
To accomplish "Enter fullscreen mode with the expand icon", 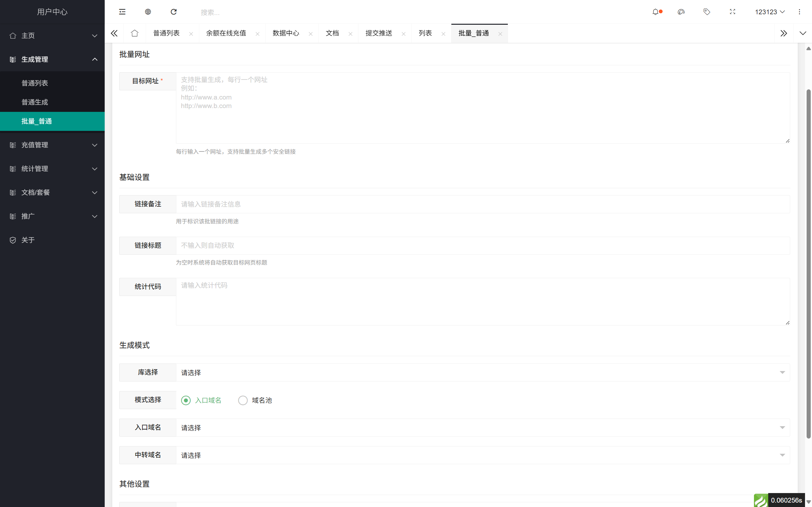I will pos(732,12).
